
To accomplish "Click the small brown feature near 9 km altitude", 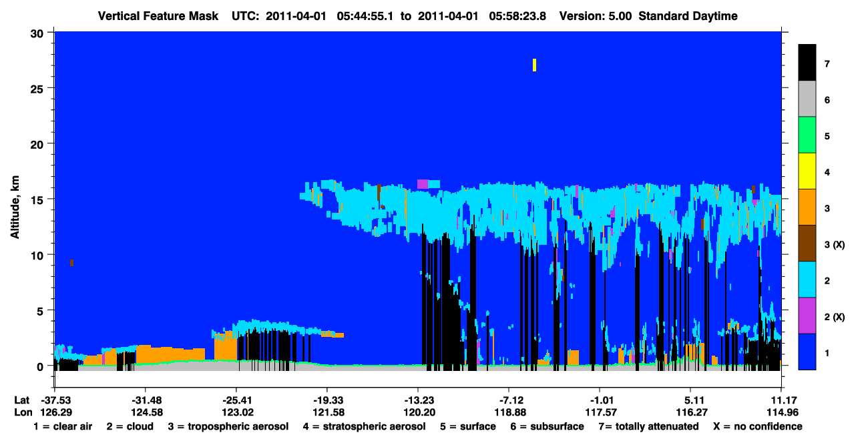I will point(71,263).
